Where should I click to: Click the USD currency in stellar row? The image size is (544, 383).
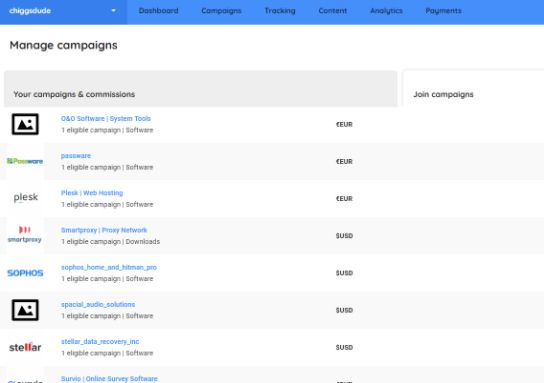(x=344, y=347)
